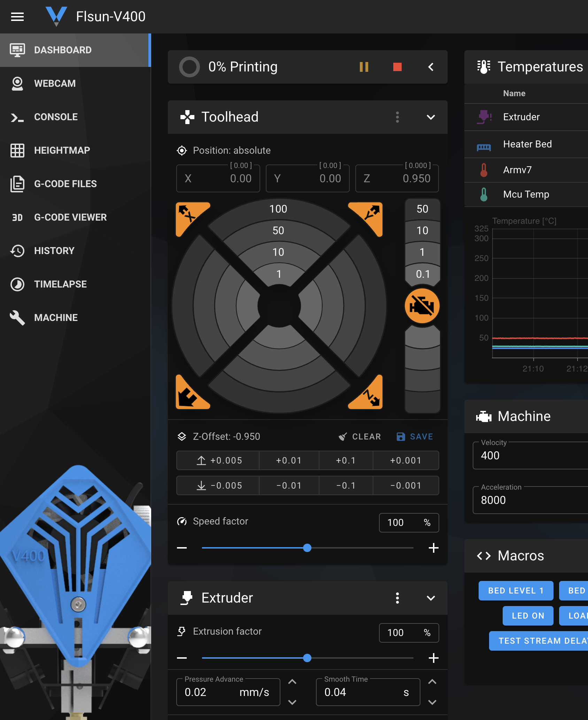This screenshot has height=720, width=588.
Task: Edit the X position field
Action: (x=218, y=178)
